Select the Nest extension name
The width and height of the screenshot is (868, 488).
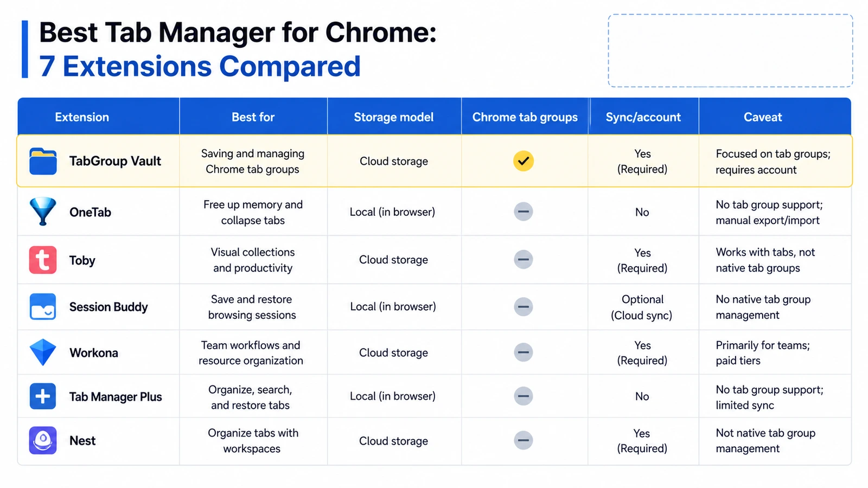(82, 441)
